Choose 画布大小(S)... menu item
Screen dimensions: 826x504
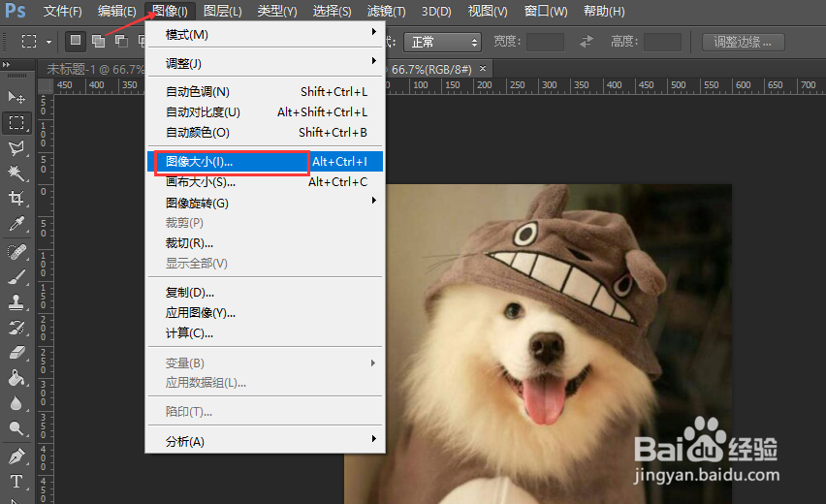[265, 182]
